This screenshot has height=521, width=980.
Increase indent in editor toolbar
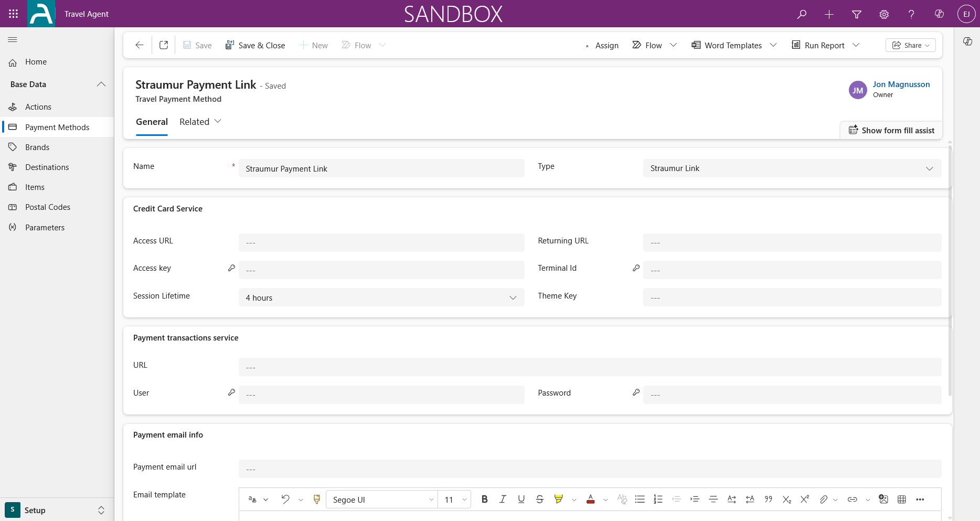click(x=695, y=499)
